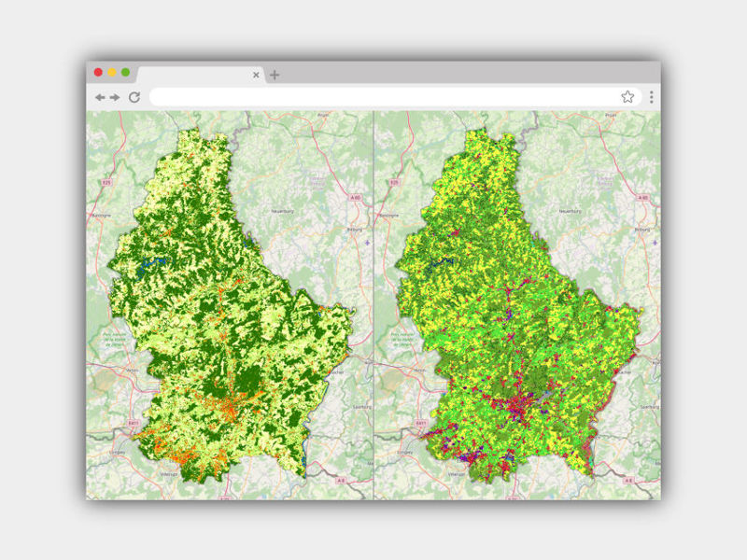Click the green maximize window dot

point(125,72)
